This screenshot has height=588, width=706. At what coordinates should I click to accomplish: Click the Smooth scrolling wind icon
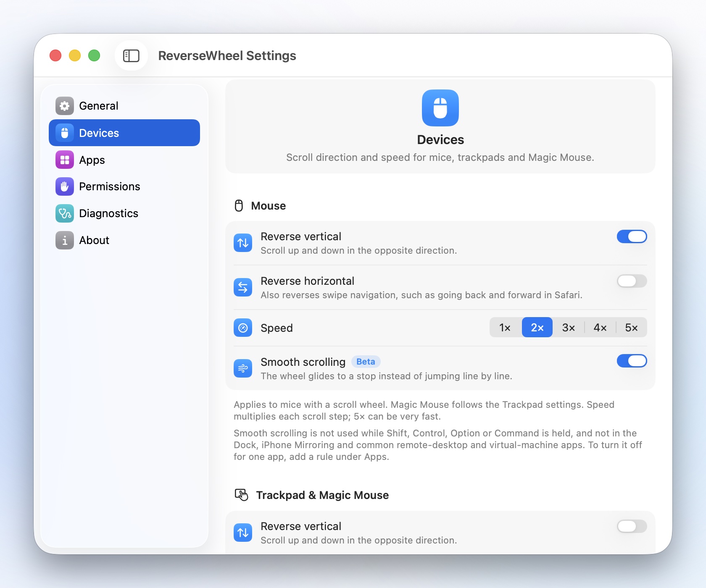pyautogui.click(x=243, y=368)
